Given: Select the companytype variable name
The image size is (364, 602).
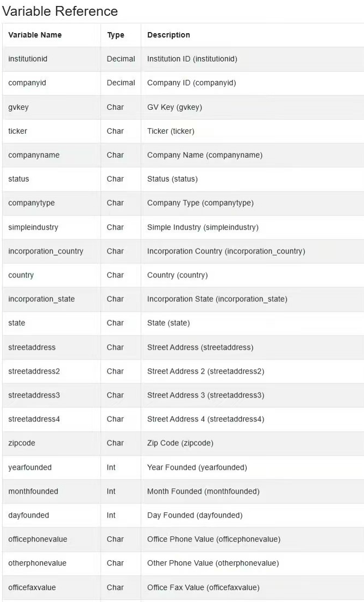Looking at the screenshot, I should click(32, 203).
